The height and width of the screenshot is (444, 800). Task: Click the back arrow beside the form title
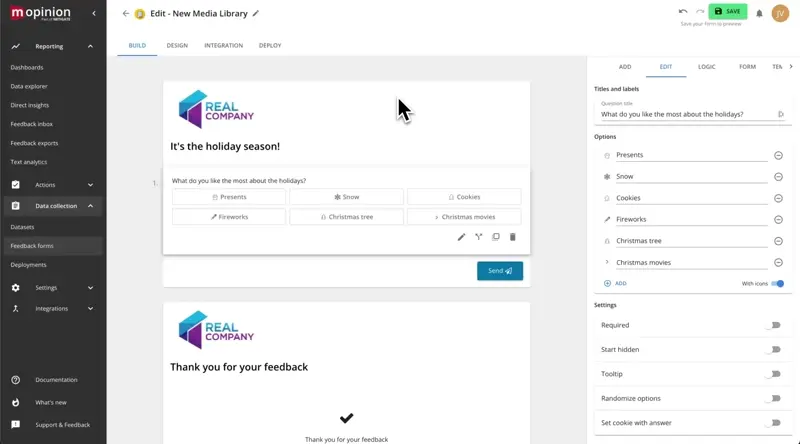click(x=125, y=13)
